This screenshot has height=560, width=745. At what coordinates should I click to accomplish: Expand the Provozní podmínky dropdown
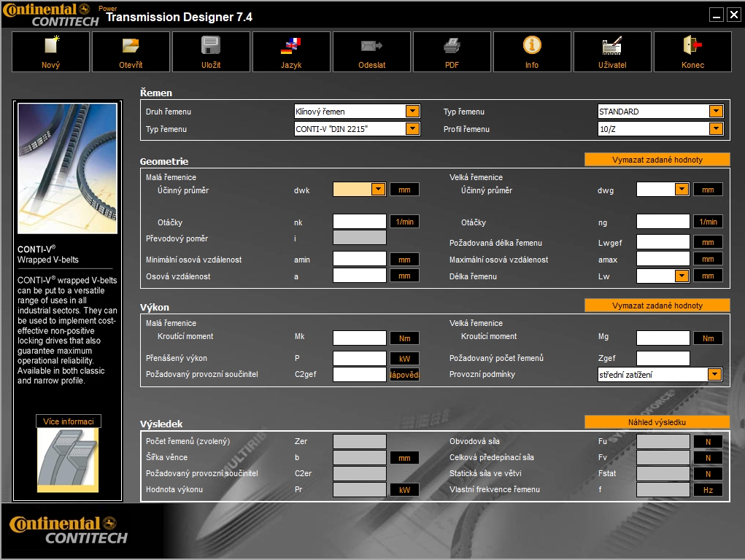(x=714, y=375)
